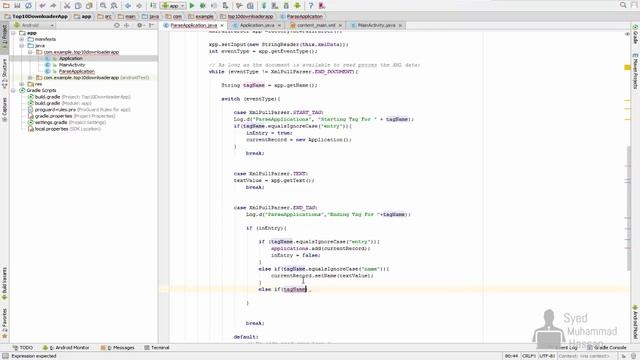The height and width of the screenshot is (360, 640).
Task: Click the project pane settings gear icon
Action: pos(140,25)
